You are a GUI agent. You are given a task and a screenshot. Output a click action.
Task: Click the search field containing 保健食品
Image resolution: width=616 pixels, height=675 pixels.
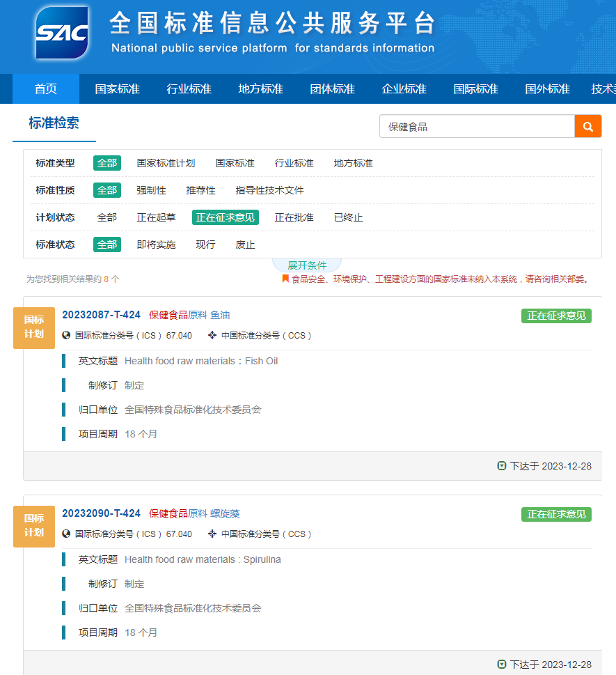click(x=477, y=127)
